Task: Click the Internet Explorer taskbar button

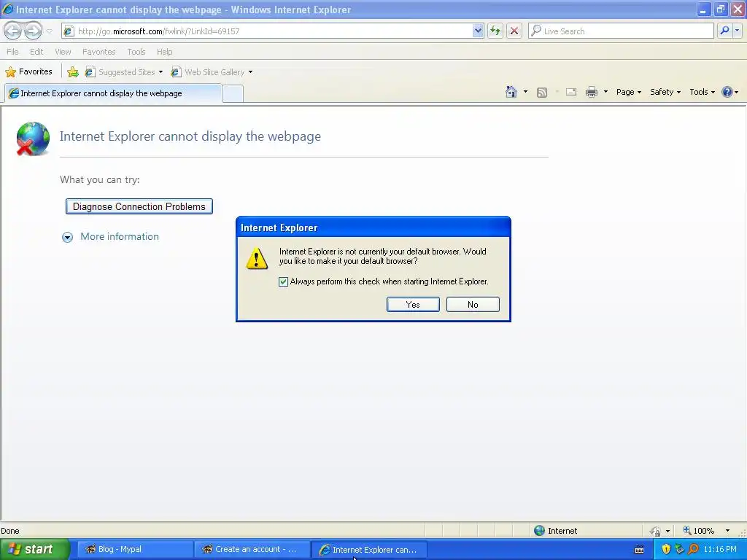Action: (369, 550)
